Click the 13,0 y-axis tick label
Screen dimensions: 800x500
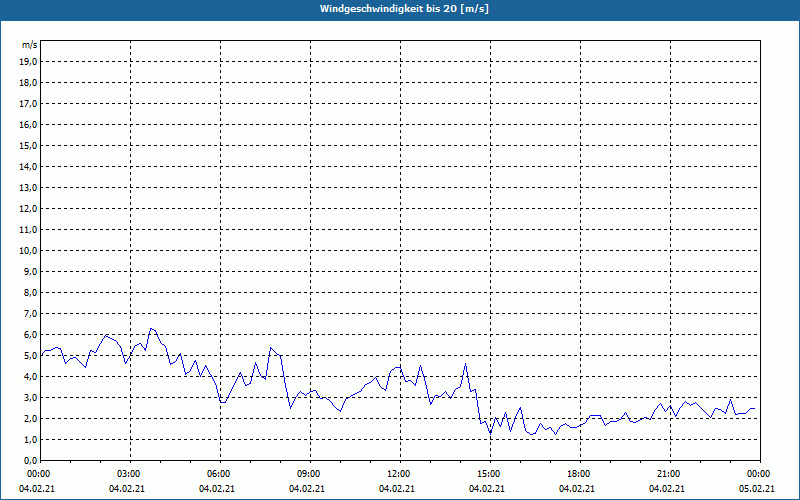[x=28, y=188]
